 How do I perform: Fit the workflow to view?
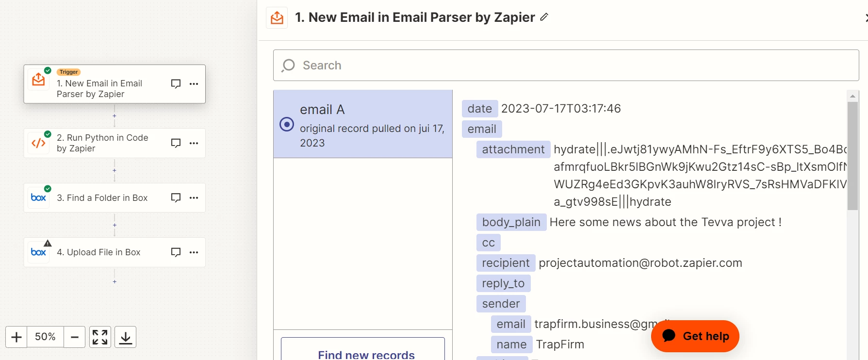[x=100, y=337]
